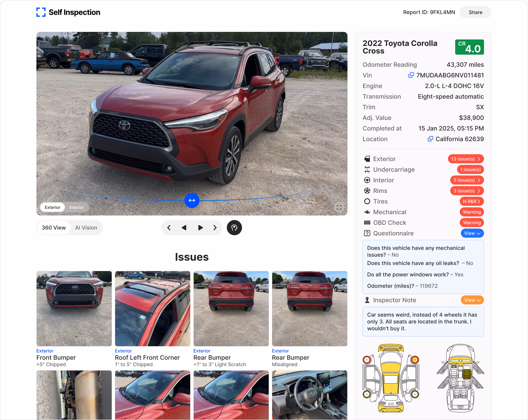528x420 pixels.
Task: Step to previous frame with left chevron
Action: point(169,228)
